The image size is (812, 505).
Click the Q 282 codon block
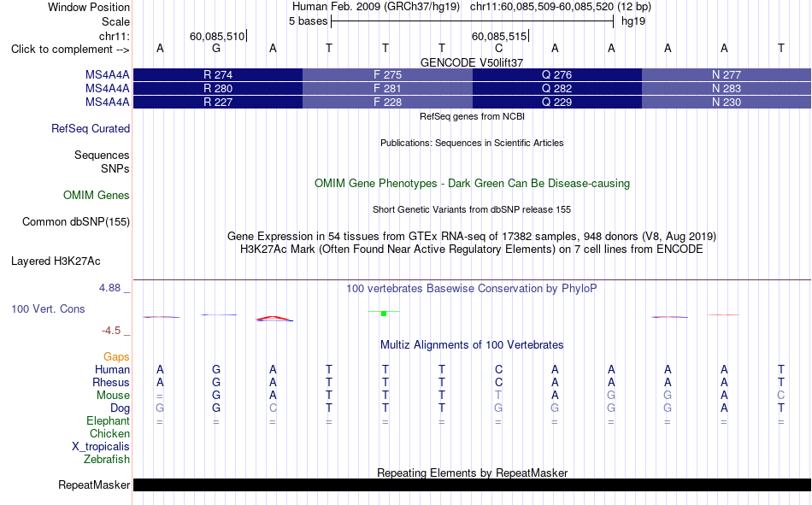[x=556, y=89]
